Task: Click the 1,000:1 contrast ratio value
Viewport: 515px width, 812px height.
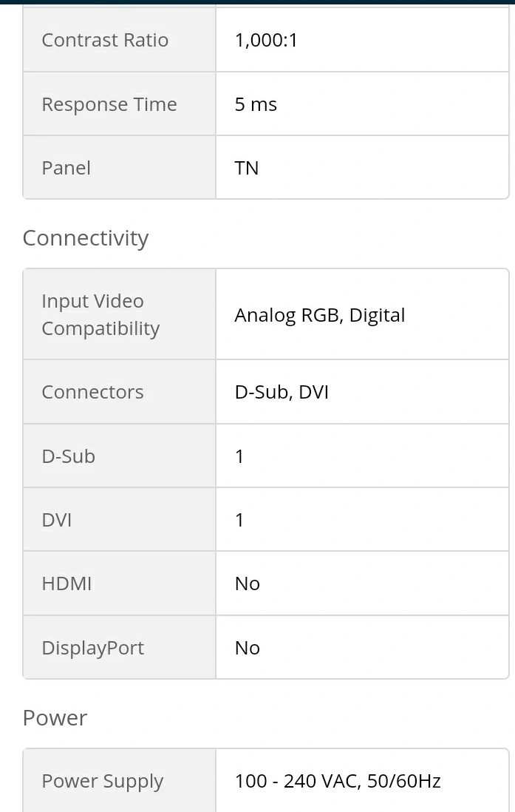Action: (x=266, y=40)
